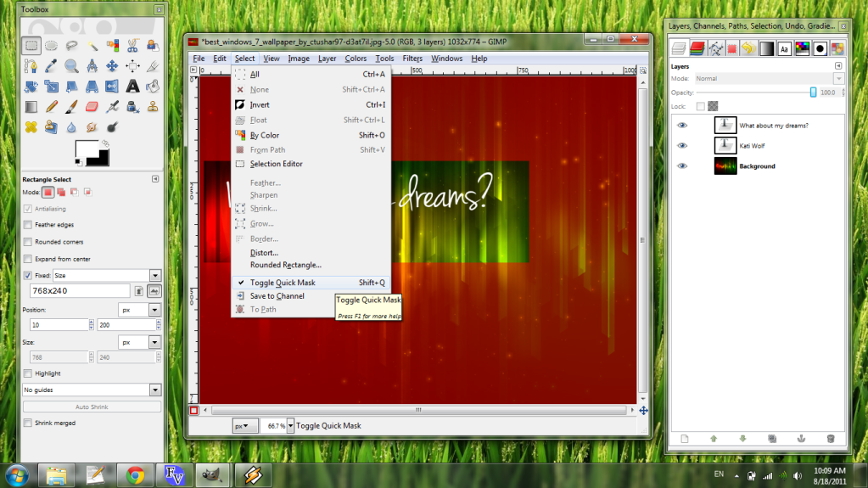The image size is (868, 488).
Task: Select the Free Select lasso tool
Action: [71, 46]
